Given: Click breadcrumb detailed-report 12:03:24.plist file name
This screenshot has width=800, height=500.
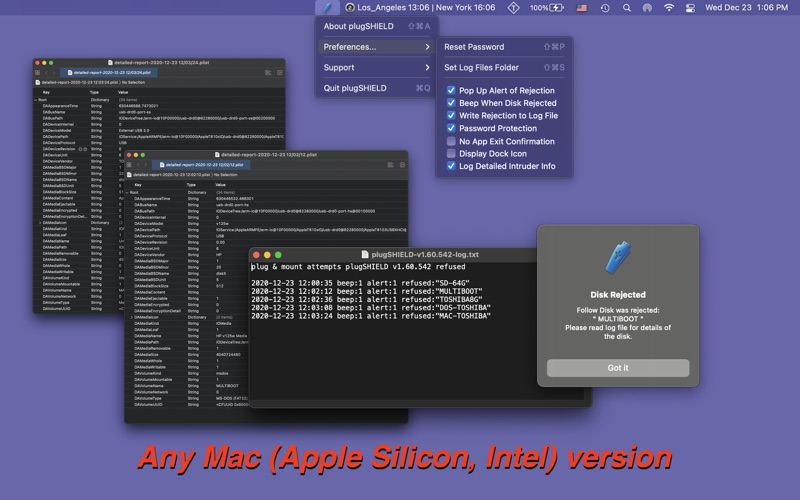Looking at the screenshot, I should [x=80, y=83].
